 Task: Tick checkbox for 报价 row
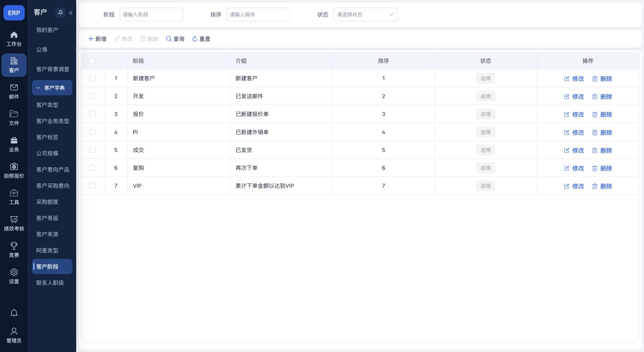click(92, 114)
